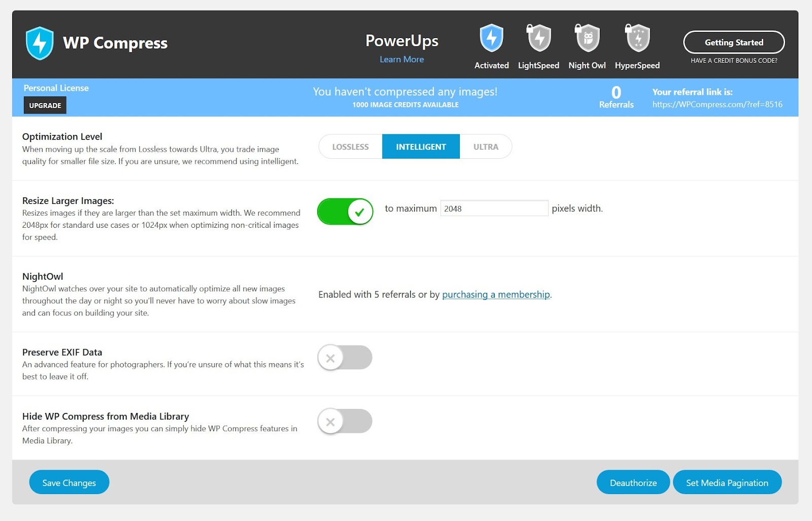Click Have a Credit Bonus Code link

click(x=734, y=60)
